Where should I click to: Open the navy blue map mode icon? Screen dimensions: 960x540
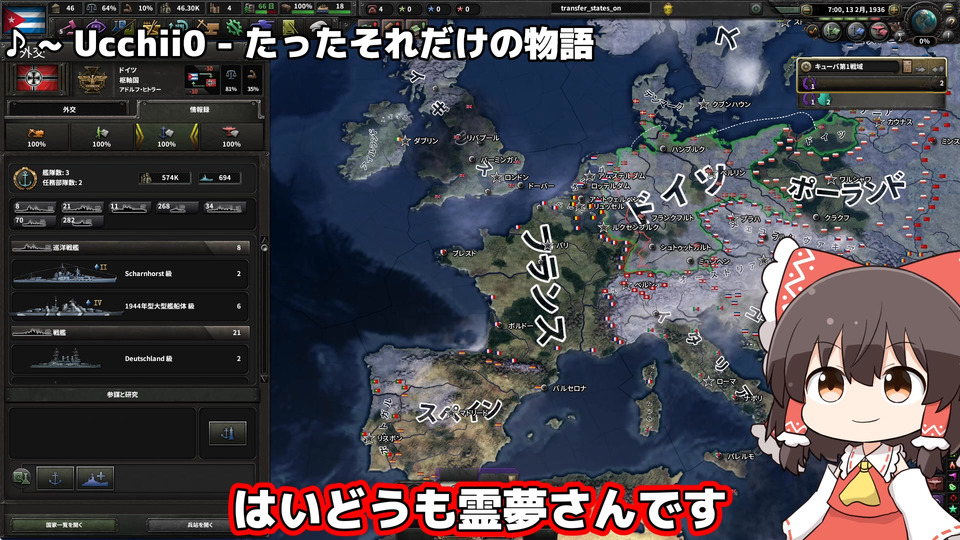click(856, 31)
